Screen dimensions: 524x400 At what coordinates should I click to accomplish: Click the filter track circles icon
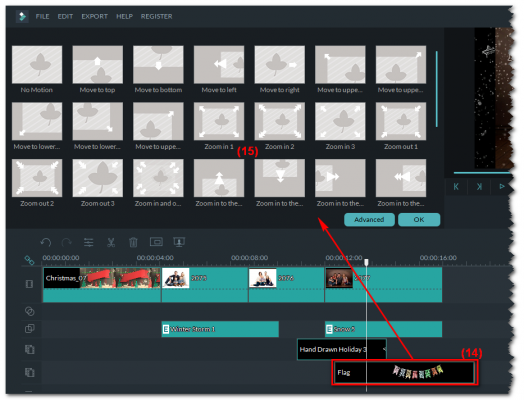click(29, 311)
